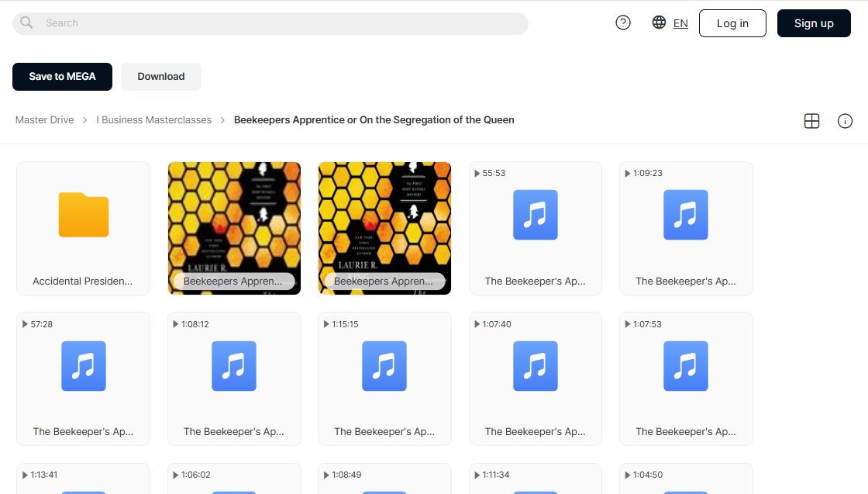Select the music icon of the 1:09:23 audio
The height and width of the screenshot is (494, 868).
pyautogui.click(x=686, y=215)
